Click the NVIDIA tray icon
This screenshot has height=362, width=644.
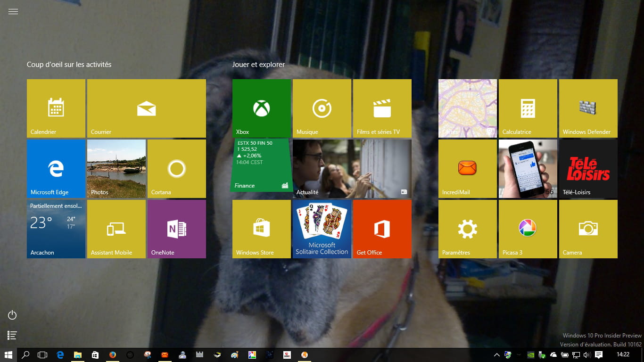530,355
